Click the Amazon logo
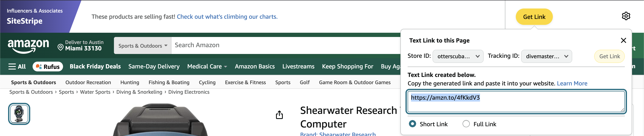 click(x=28, y=46)
